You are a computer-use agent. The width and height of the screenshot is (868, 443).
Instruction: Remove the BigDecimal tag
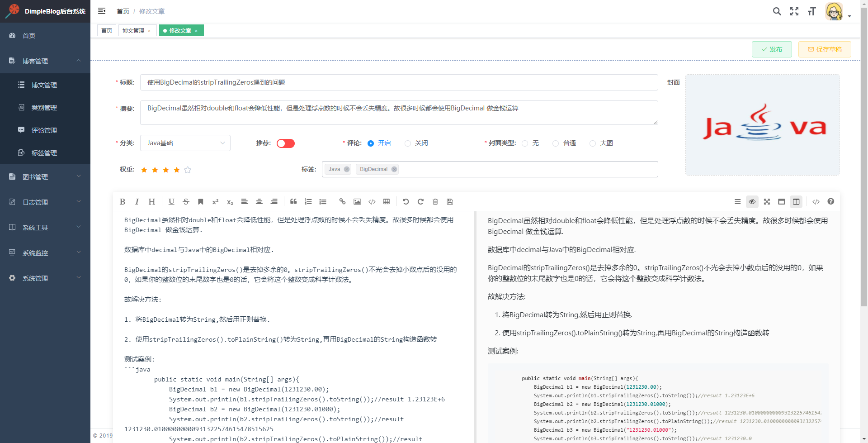(394, 169)
